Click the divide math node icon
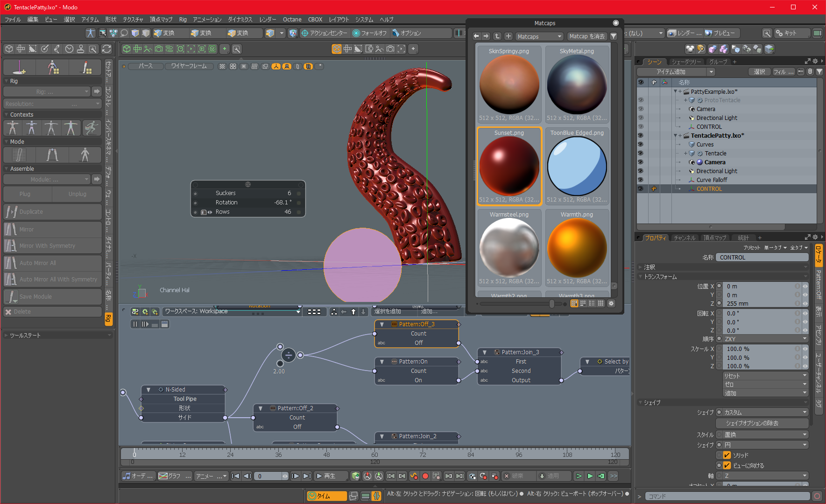Viewport: 826px width, 504px height. pos(289,356)
